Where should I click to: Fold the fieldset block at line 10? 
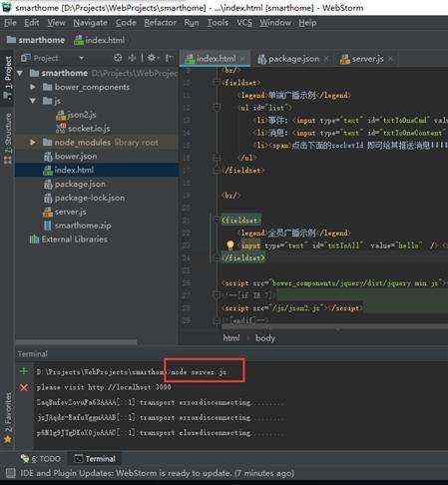click(217, 82)
